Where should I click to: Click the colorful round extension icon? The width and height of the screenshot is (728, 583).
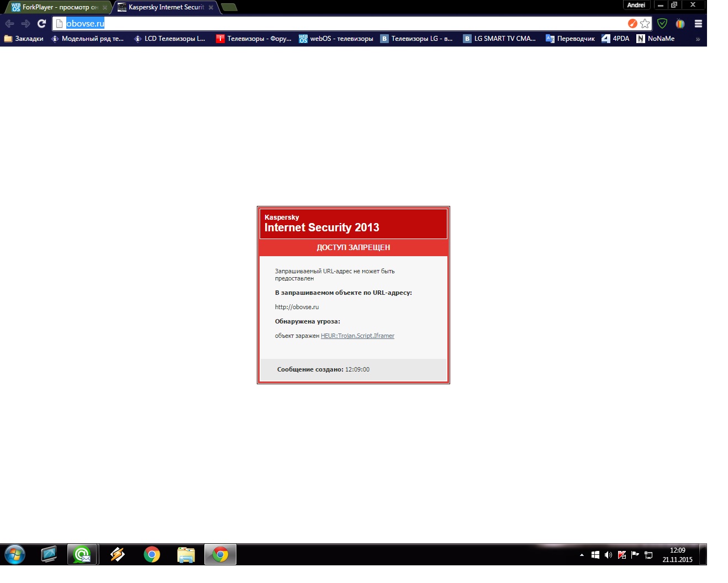coord(680,23)
